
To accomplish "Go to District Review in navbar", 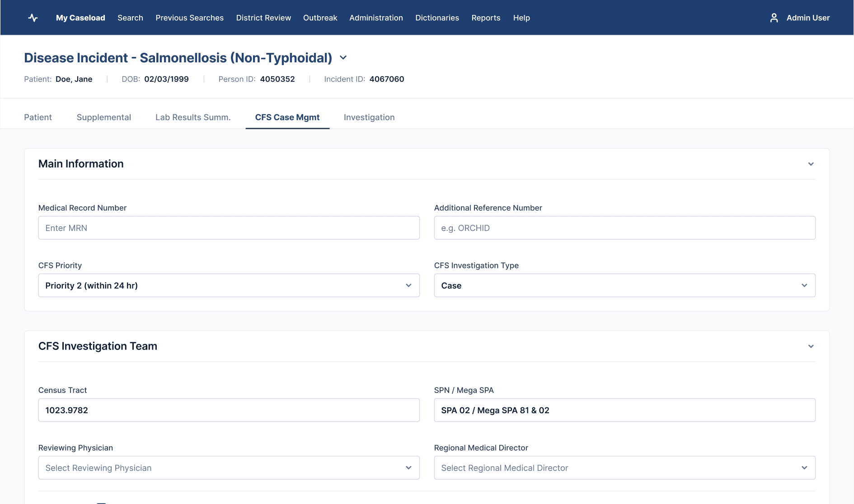I will pyautogui.click(x=263, y=18).
